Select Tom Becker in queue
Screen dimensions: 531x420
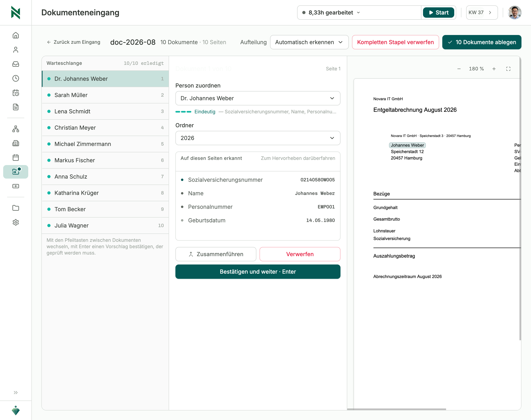coord(105,209)
